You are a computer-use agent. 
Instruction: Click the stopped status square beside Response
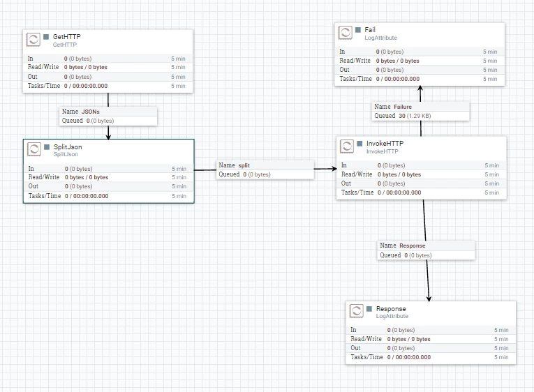coord(369,308)
